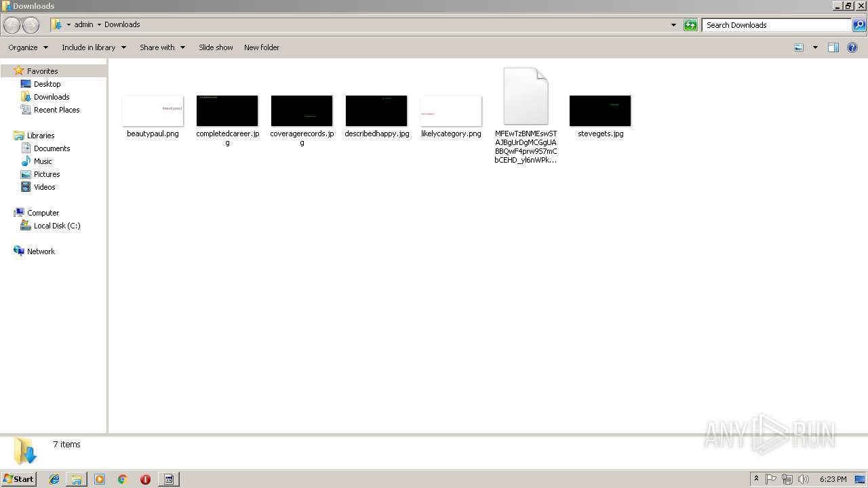
Task: Open the Videos library
Action: [x=44, y=187]
